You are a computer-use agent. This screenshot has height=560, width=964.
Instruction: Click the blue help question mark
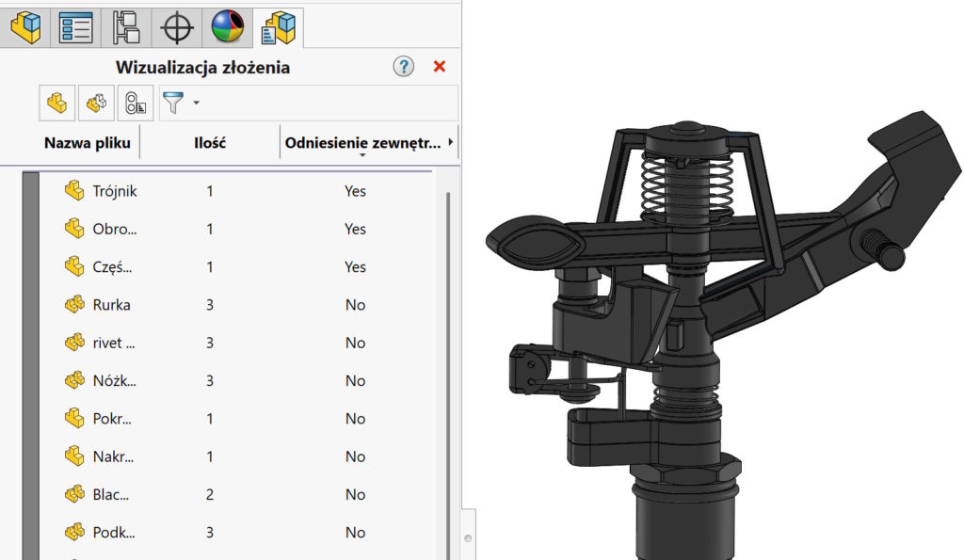403,67
